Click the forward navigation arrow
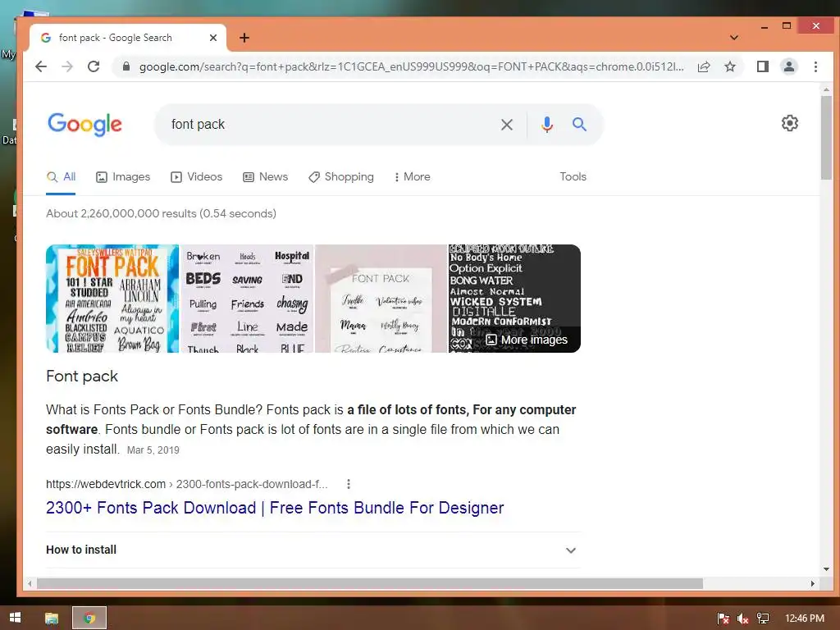 click(67, 66)
